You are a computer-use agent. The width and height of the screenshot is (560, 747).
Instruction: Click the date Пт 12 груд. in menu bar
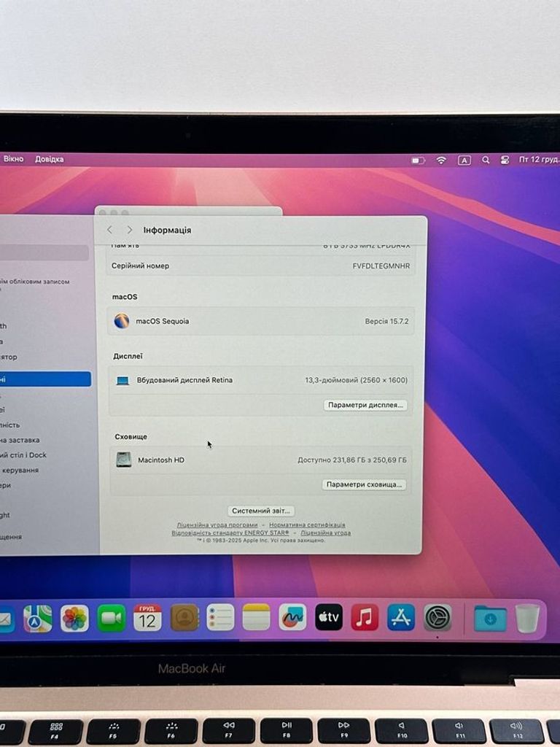[x=539, y=160]
